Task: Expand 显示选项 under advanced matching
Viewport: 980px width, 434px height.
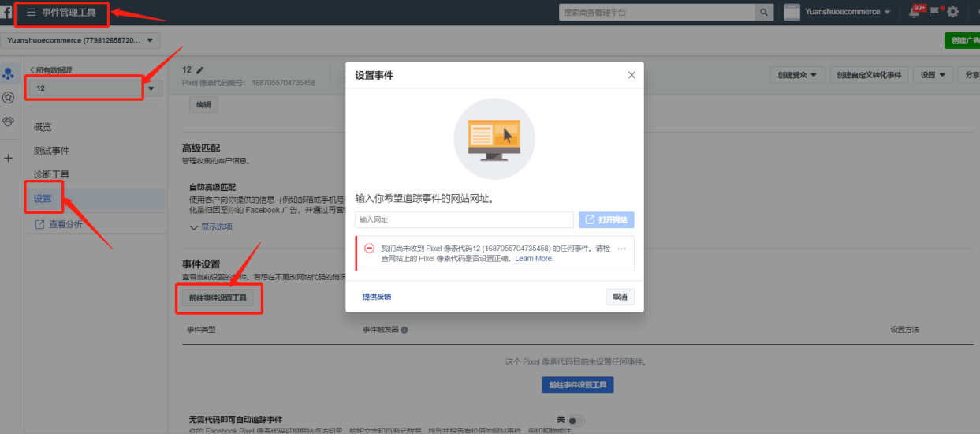Action: point(211,227)
